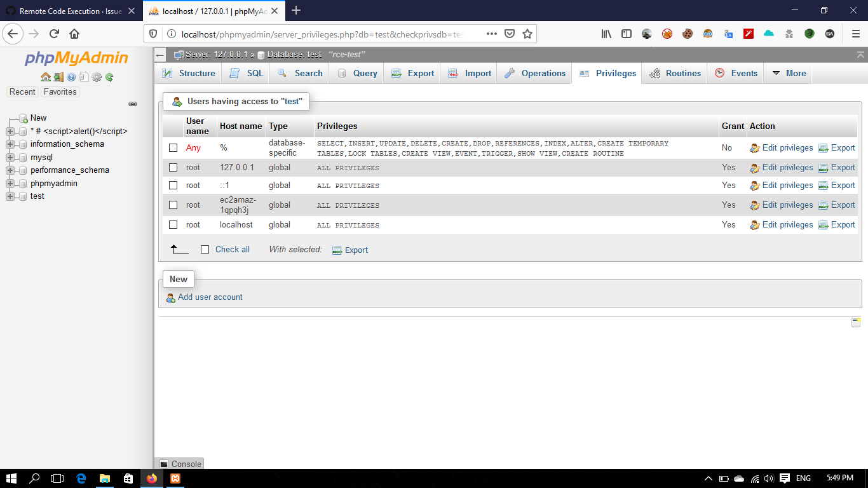The image size is (868, 488).
Task: Click Server: 127.0.0.1 breadcrumb link
Action: coord(215,55)
